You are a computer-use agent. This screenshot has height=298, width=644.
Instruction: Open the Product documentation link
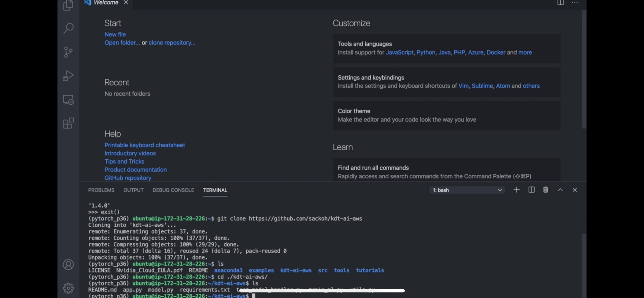point(136,170)
